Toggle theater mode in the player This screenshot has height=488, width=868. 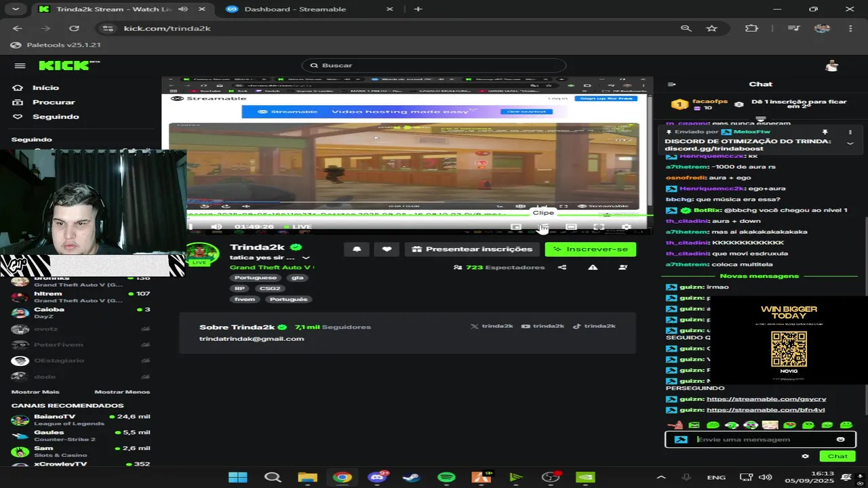coord(571,227)
